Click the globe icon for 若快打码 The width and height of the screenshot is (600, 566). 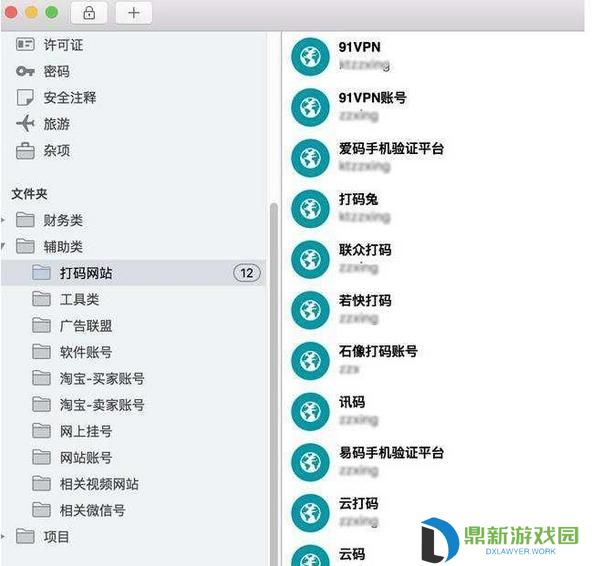pyautogui.click(x=310, y=310)
